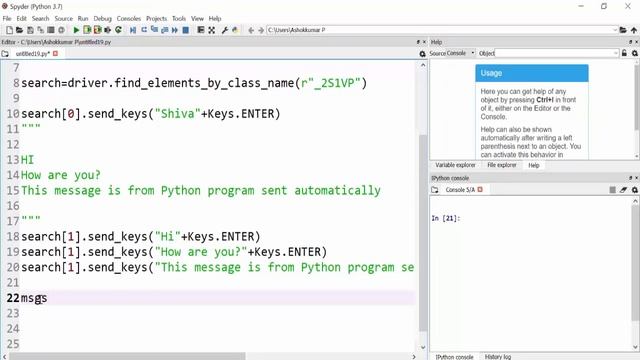Switch to History log tab
The height and width of the screenshot is (360, 640).
pos(498,357)
